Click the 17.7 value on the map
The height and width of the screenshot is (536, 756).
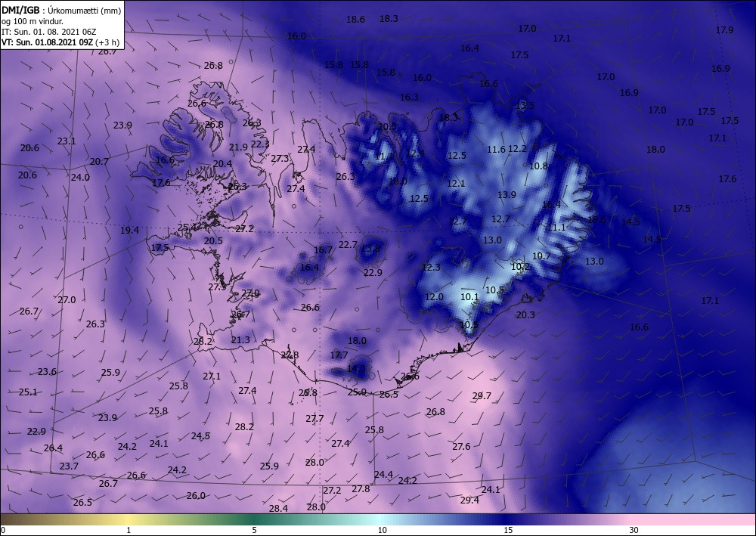339,355
